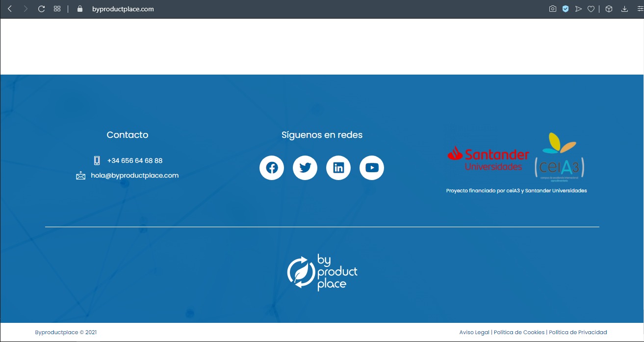Image resolution: width=644 pixels, height=342 pixels.
Task: Click the byproductplace.com address bar
Action: pos(123,9)
